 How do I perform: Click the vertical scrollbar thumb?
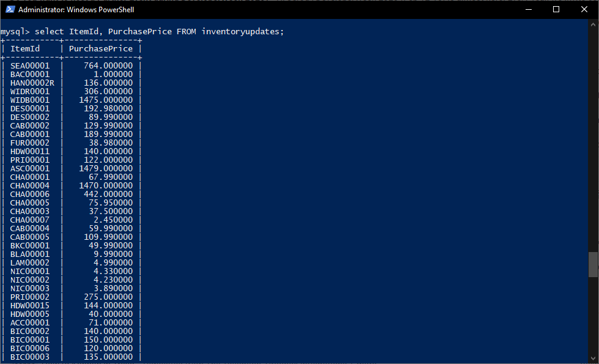pos(593,264)
